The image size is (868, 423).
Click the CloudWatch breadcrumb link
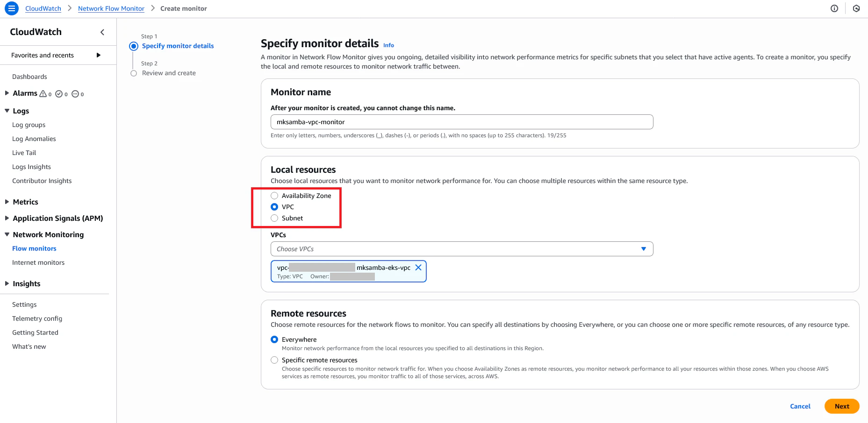(x=43, y=8)
